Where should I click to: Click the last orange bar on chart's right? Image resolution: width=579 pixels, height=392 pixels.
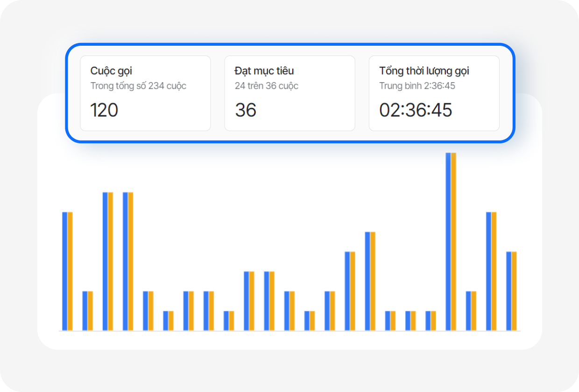[x=514, y=291]
